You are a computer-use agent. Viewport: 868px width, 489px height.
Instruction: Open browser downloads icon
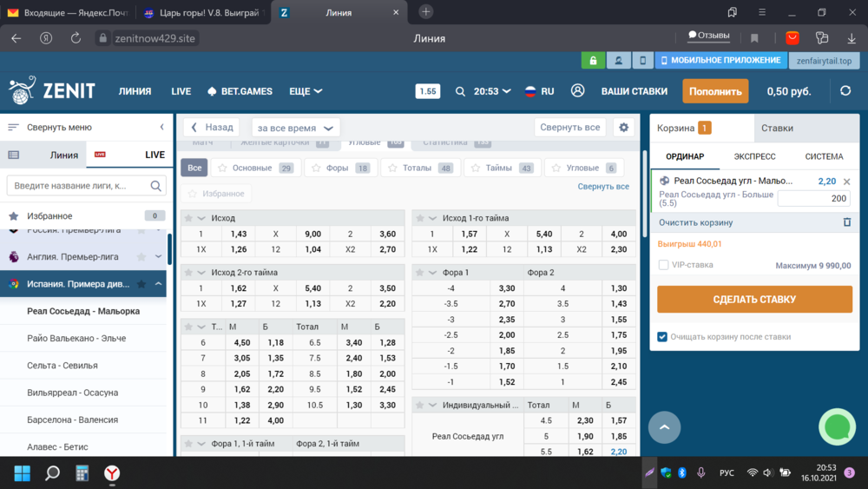point(852,38)
